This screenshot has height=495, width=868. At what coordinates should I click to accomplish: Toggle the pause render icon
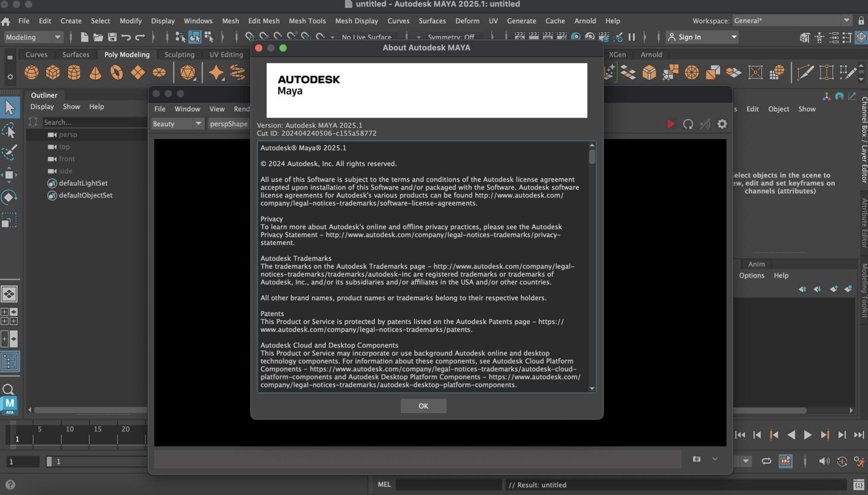pos(632,37)
